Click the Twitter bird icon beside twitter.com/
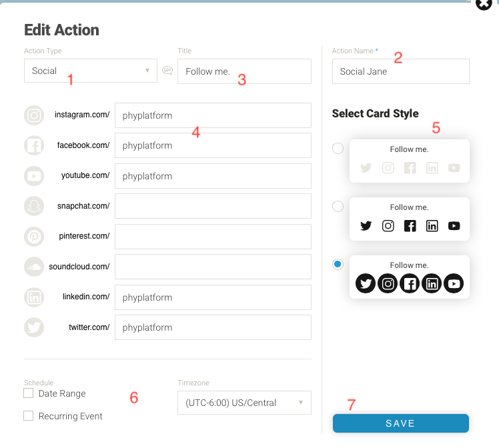The width and height of the screenshot is (499, 448). [x=34, y=327]
